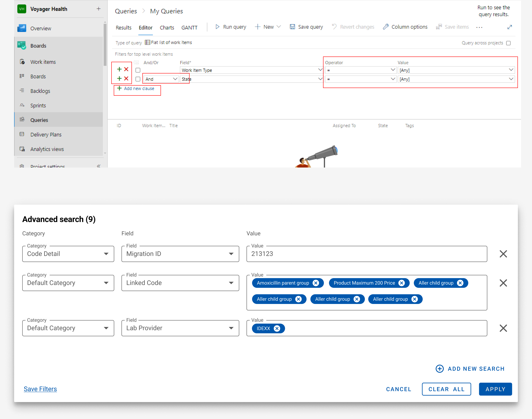Click the plus icon beside Voyager Health
This screenshot has width=532, height=419.
(98, 9)
